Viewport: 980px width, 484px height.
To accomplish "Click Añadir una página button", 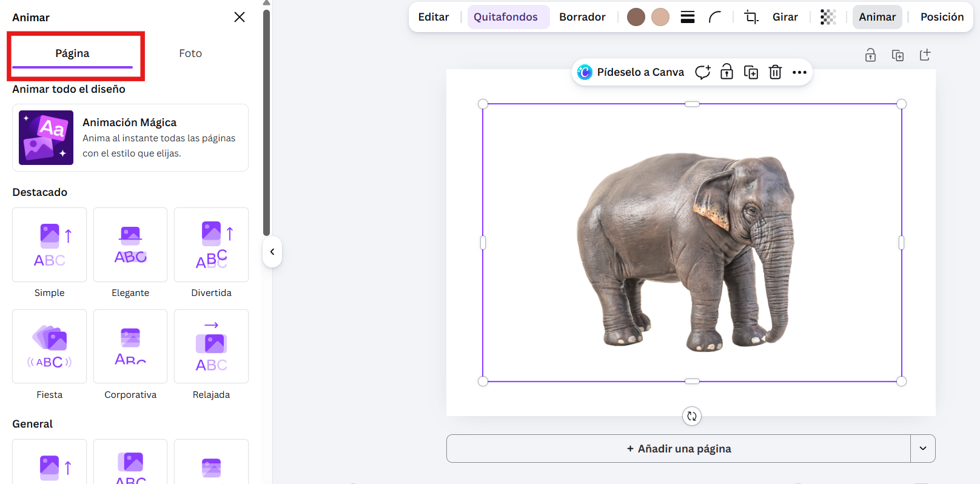I will click(679, 449).
